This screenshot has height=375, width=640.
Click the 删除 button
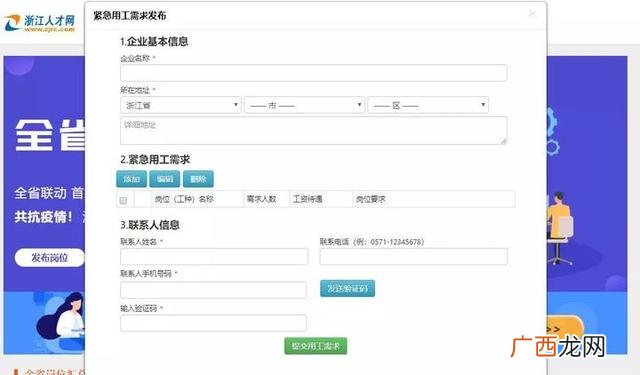(x=198, y=179)
